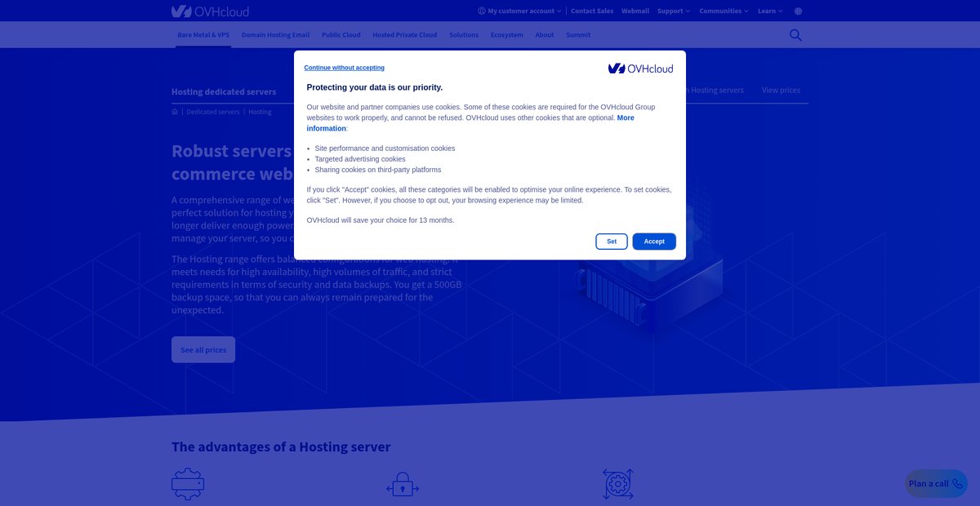Expand the Support menu

click(x=674, y=11)
